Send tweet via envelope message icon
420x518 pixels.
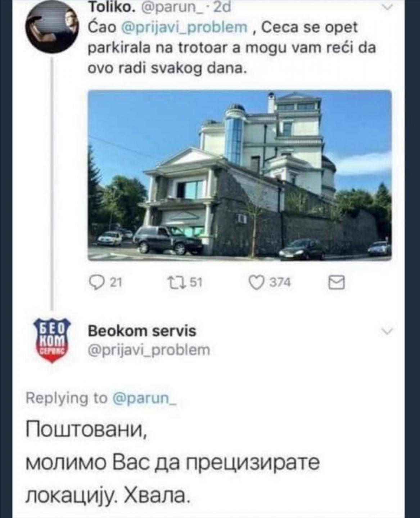click(x=337, y=283)
